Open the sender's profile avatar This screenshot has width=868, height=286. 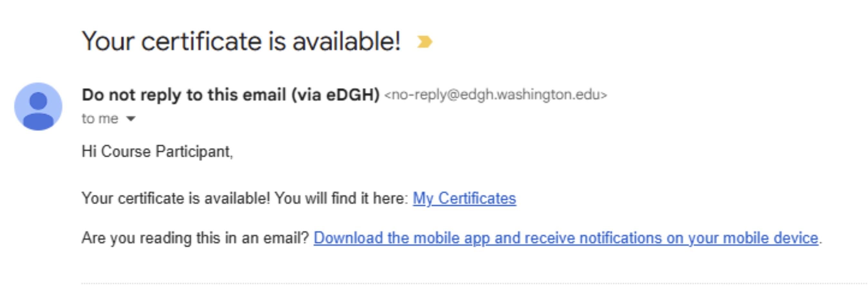[x=38, y=106]
